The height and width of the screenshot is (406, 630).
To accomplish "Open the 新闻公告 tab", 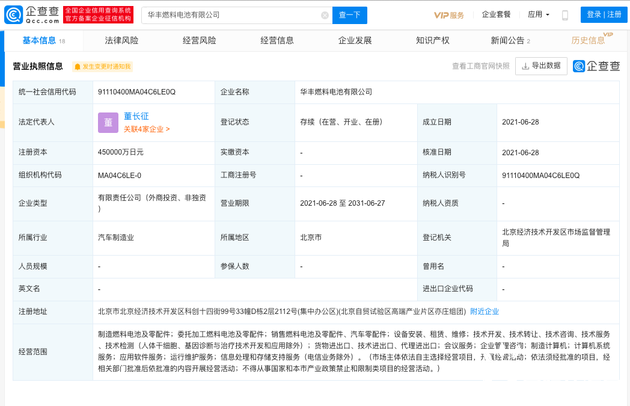I will 510,41.
